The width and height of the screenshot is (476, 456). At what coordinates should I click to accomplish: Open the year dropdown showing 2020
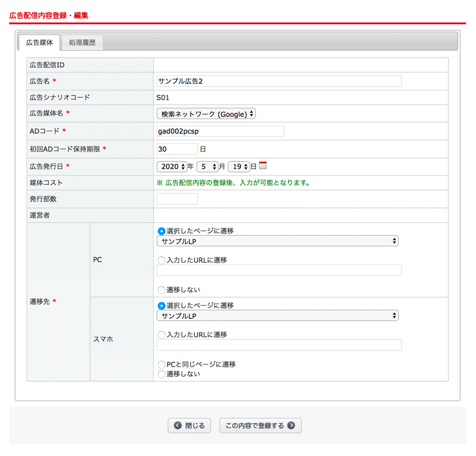[x=172, y=166]
